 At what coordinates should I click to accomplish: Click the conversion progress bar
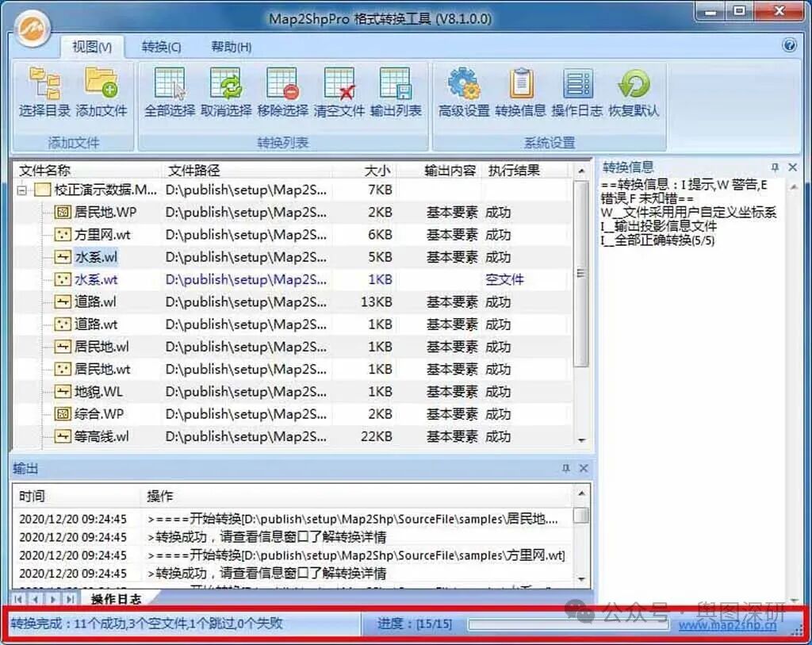pos(569,624)
